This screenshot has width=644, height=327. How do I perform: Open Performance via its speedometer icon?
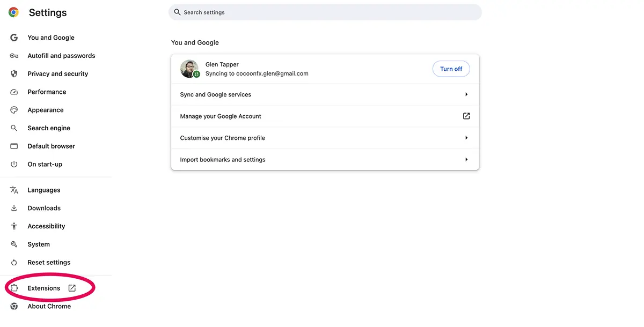13,92
